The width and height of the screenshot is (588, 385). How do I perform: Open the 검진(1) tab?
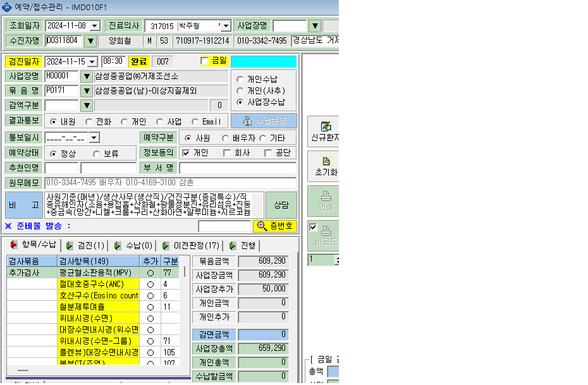pyautogui.click(x=85, y=245)
